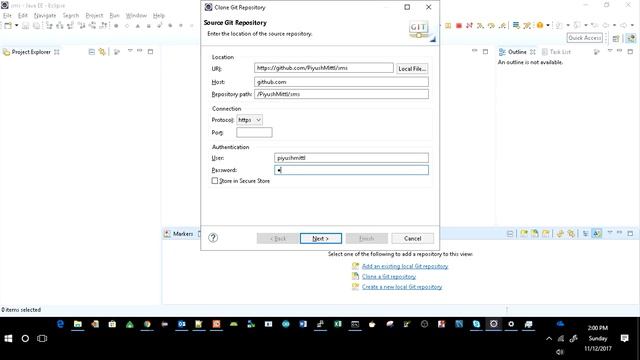Collapse all in Project Explorer
The width and height of the screenshot is (640, 360).
pyautogui.click(x=91, y=52)
